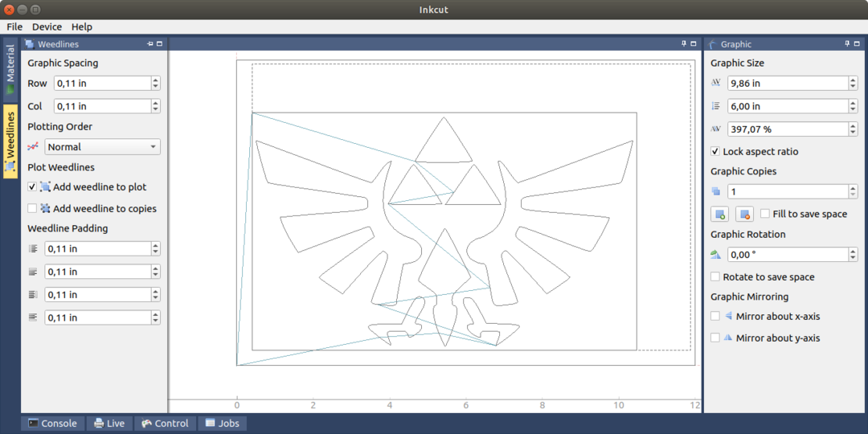Click the first Weedline Padding stepper arrows
This screenshot has height=434, width=868.
156,248
